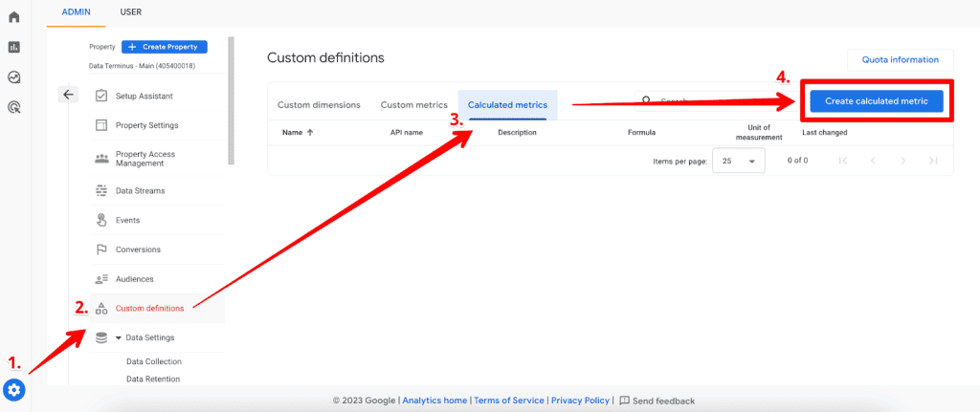Click the Data Streams icon
This screenshot has width=980, height=412.
tap(100, 190)
